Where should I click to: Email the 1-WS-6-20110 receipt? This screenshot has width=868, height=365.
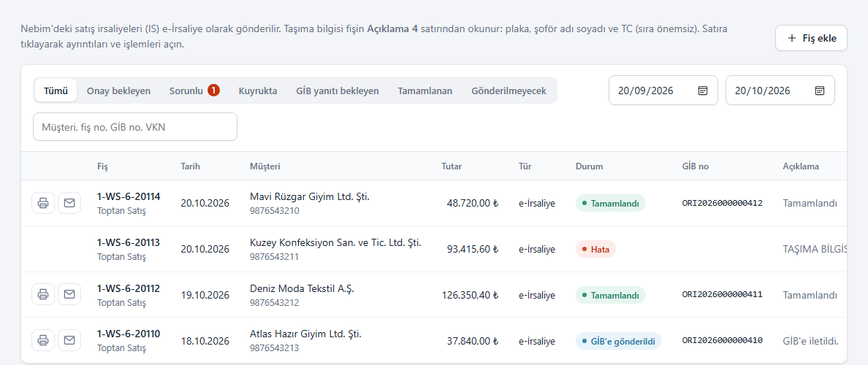click(69, 340)
